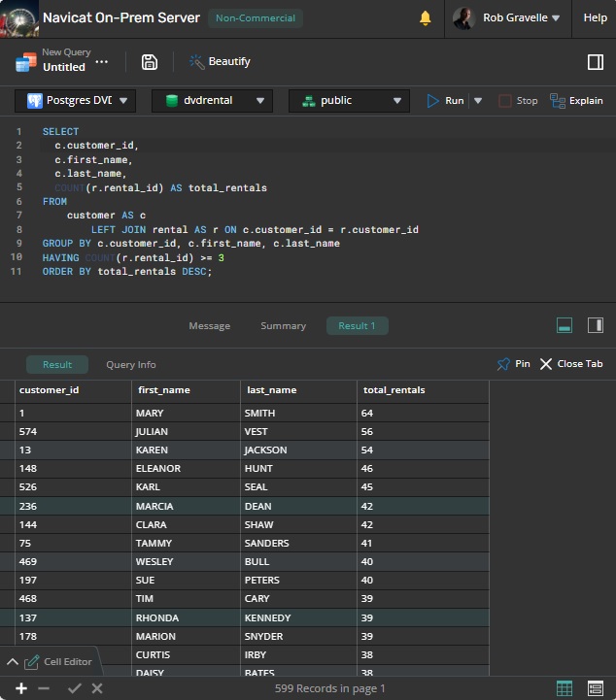Toggle the right side panel icon

(x=596, y=62)
